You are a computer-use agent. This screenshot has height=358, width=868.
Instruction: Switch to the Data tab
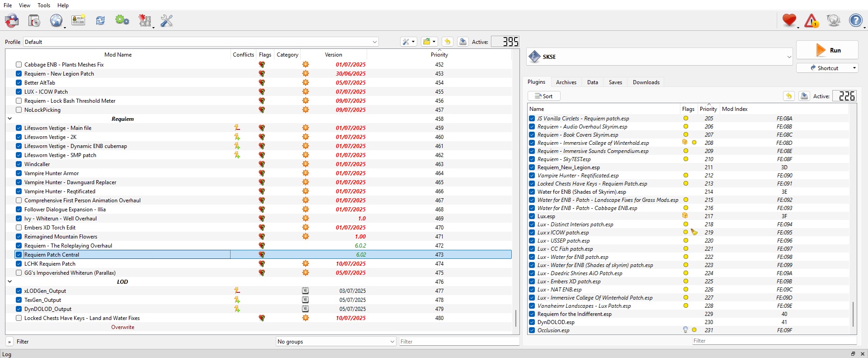pyautogui.click(x=592, y=82)
